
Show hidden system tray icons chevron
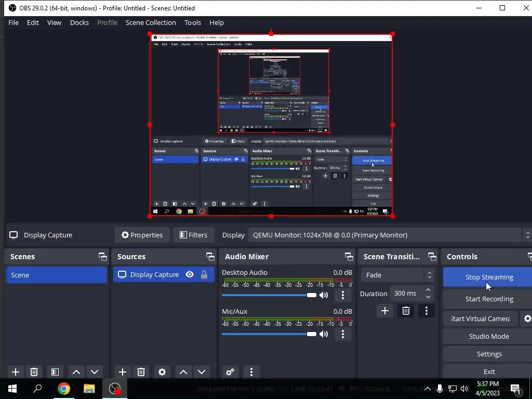[x=428, y=389]
